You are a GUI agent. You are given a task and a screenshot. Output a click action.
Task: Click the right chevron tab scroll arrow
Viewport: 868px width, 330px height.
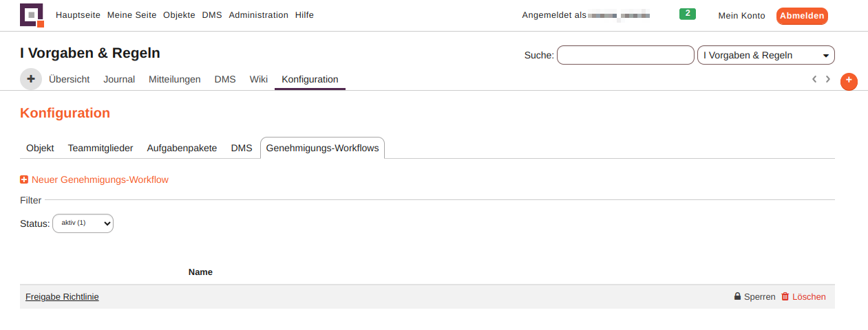coord(828,79)
